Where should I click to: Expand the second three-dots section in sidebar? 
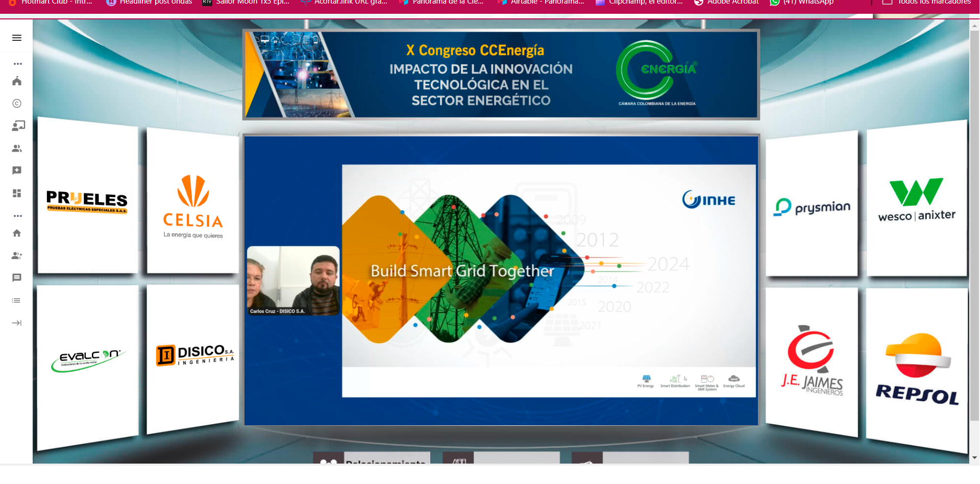tap(18, 216)
